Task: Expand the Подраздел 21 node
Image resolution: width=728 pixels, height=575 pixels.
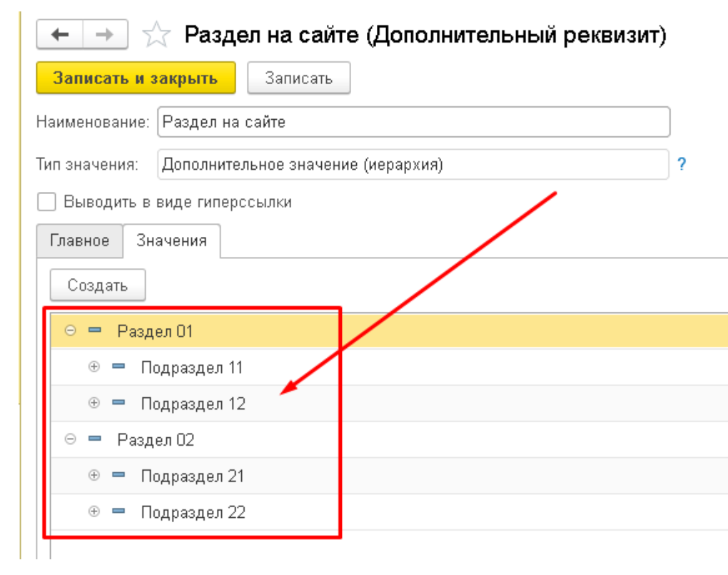Action: [94, 475]
